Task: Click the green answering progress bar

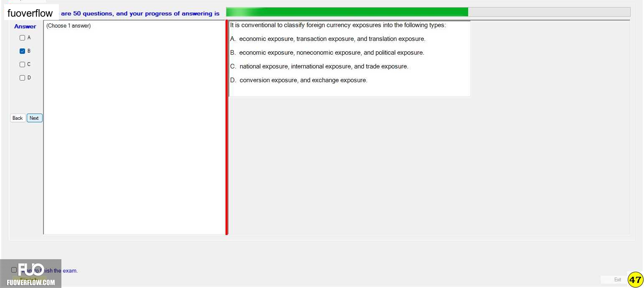Action: [x=428, y=12]
